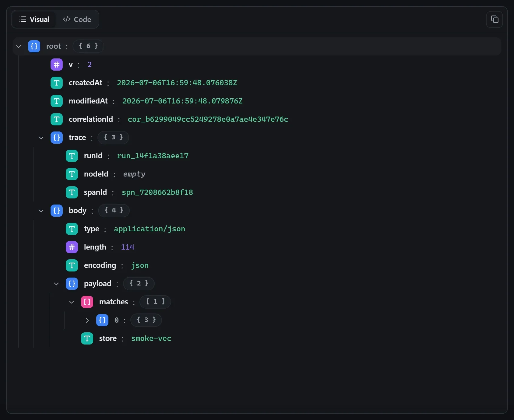This screenshot has width=514, height=420.
Task: Collapse the payload object chevron
Action: click(56, 284)
